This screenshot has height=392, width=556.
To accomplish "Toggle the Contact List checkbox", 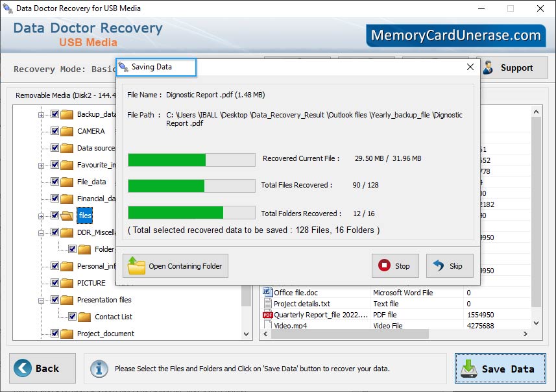I will point(72,317).
